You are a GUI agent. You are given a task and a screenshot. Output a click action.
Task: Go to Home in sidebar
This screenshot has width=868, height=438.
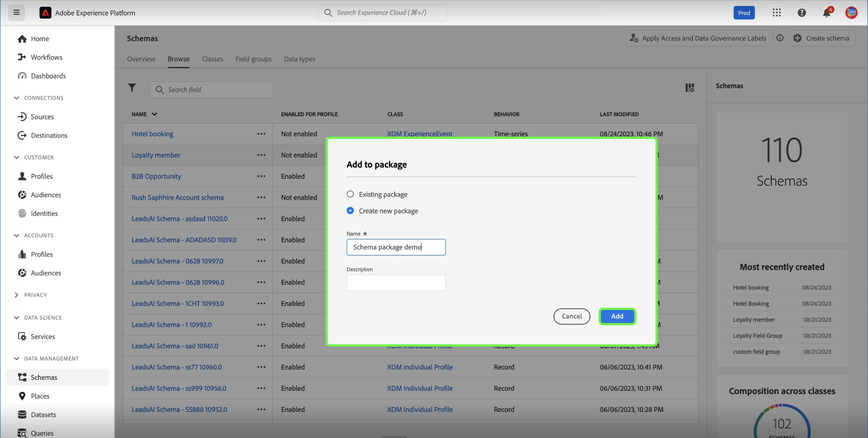coord(40,39)
